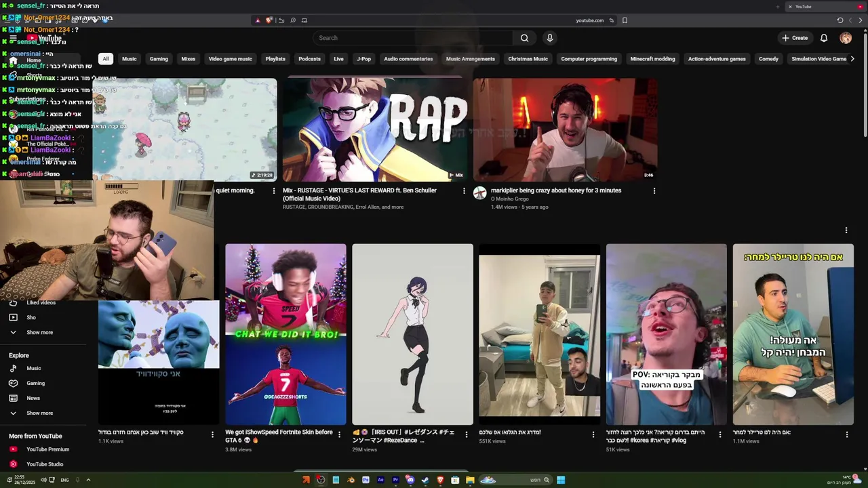This screenshot has width=868, height=488.
Task: Open a new browser tab with plus
Action: [x=778, y=7]
